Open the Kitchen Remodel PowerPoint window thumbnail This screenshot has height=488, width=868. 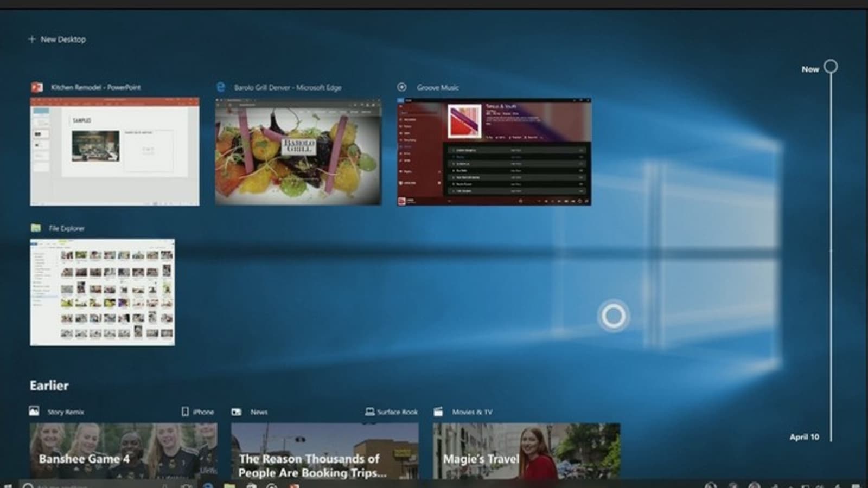click(x=114, y=152)
